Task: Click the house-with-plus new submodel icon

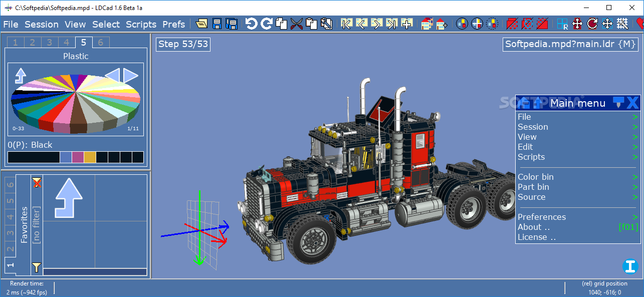Action: point(442,24)
